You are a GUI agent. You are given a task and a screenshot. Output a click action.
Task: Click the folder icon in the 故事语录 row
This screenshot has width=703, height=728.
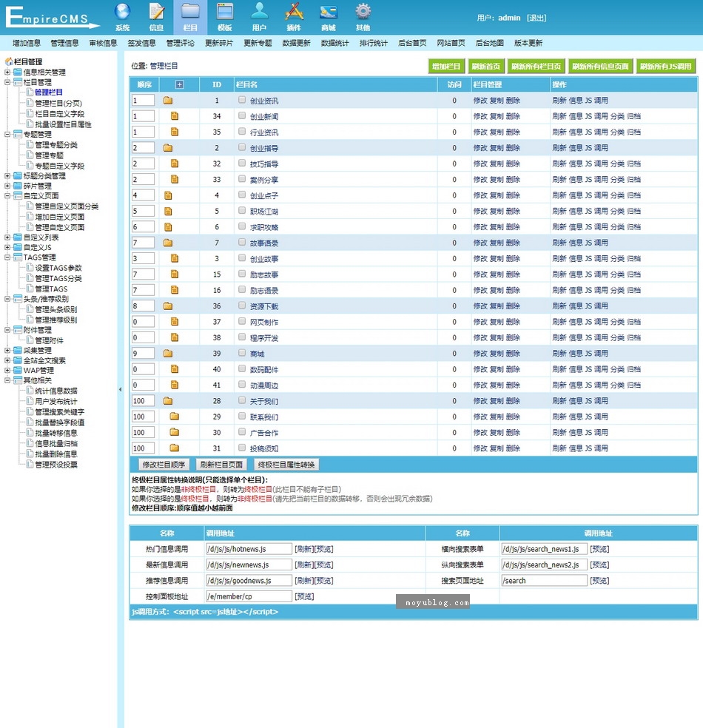[x=168, y=243]
